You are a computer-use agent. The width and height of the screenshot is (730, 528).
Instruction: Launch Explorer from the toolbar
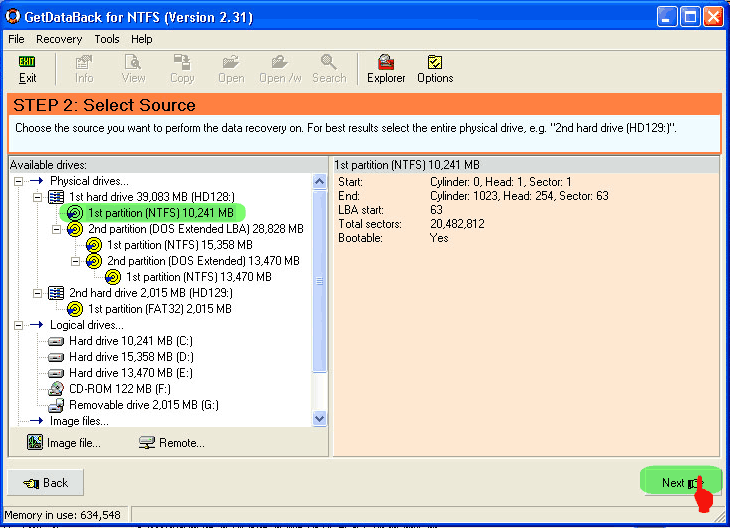(386, 69)
